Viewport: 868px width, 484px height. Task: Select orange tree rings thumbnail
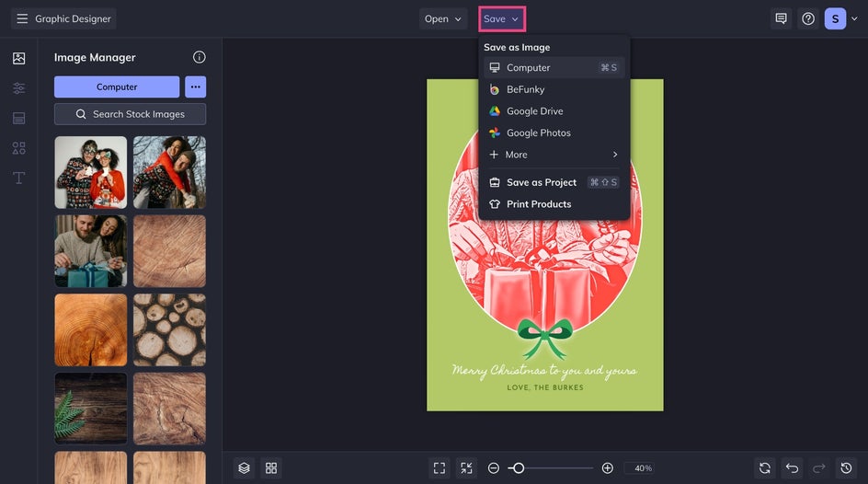click(x=91, y=329)
